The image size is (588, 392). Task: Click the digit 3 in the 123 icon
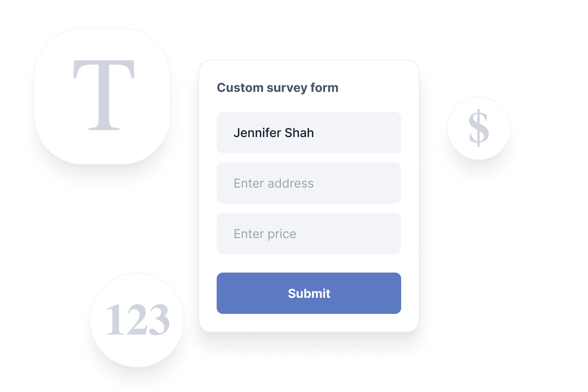[x=158, y=320]
